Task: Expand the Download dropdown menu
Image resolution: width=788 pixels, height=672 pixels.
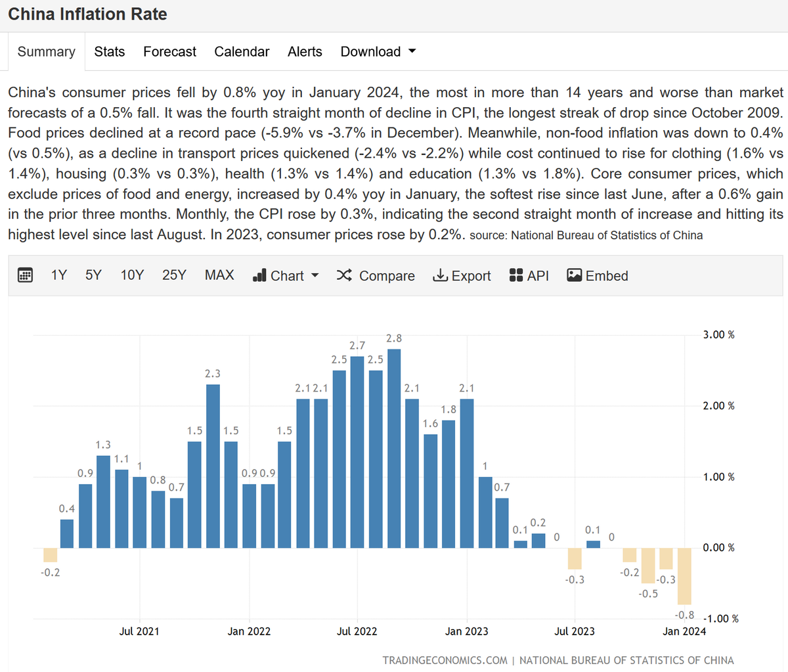Action: pos(378,52)
